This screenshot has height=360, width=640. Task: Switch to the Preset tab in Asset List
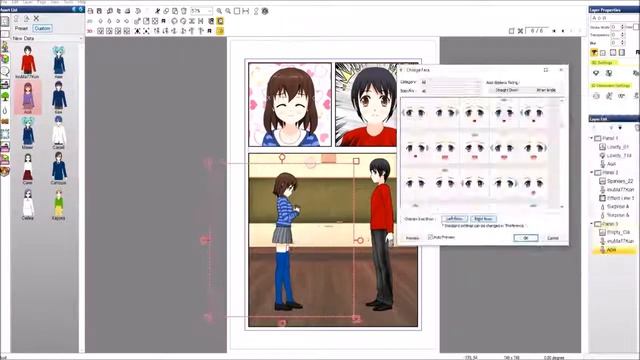tap(21, 28)
